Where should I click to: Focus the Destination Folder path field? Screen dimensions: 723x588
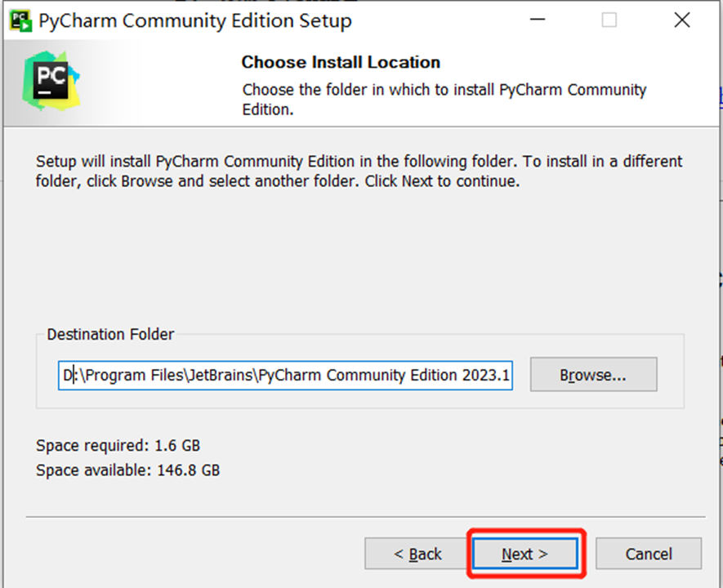point(285,375)
